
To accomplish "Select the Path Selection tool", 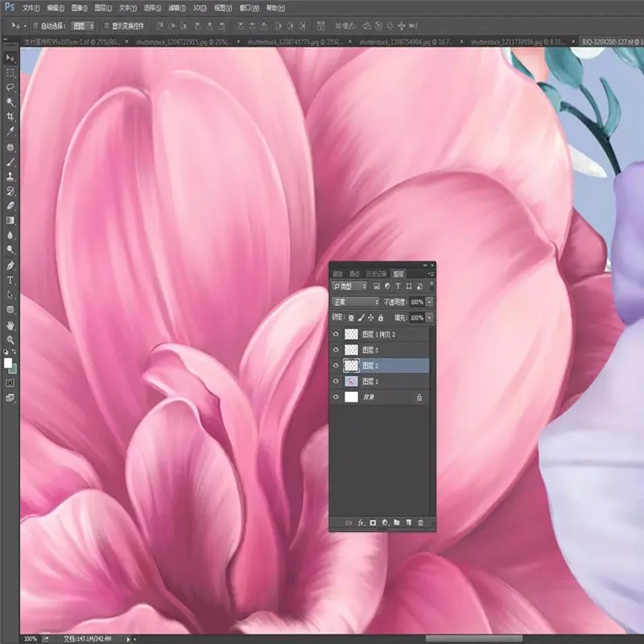I will [10, 295].
